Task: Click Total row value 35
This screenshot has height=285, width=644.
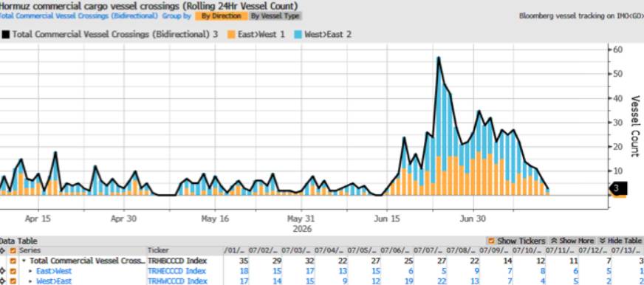Action: (x=243, y=261)
